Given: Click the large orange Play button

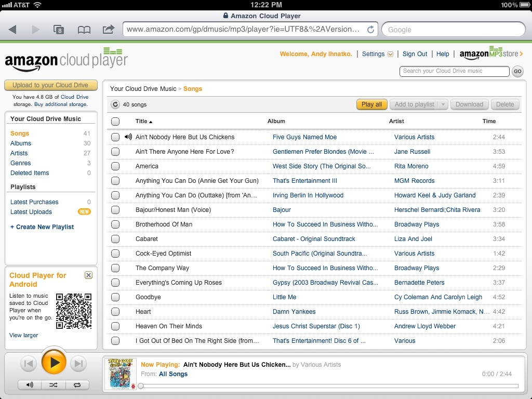Looking at the screenshot, I should [x=54, y=362].
